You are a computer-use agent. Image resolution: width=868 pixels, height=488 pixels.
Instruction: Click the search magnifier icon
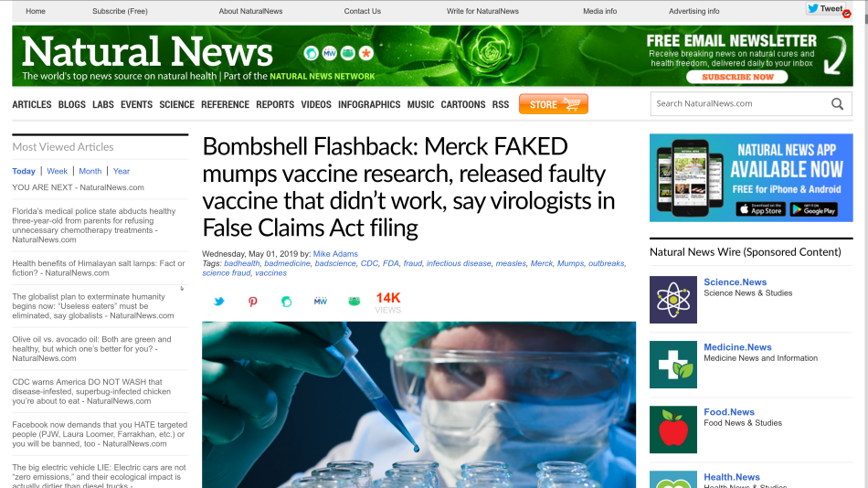838,103
